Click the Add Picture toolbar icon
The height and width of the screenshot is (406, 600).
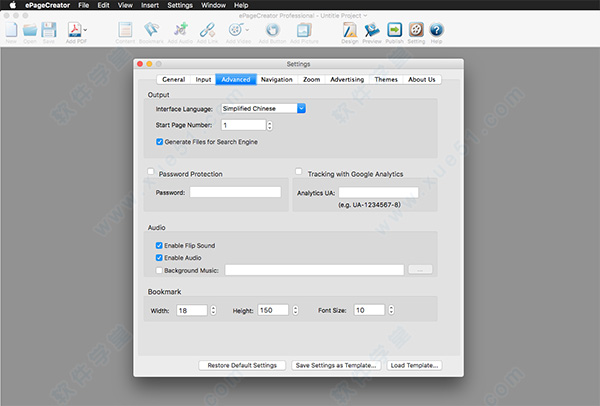(x=304, y=30)
